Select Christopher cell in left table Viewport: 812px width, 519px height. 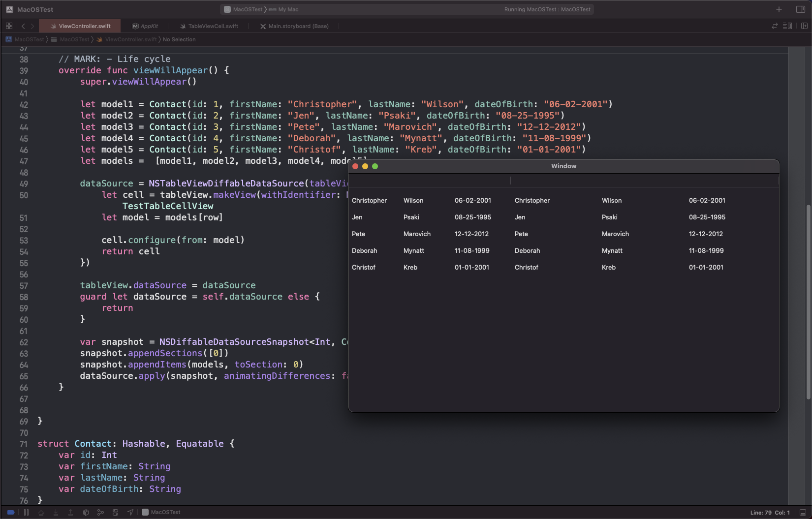(x=370, y=200)
